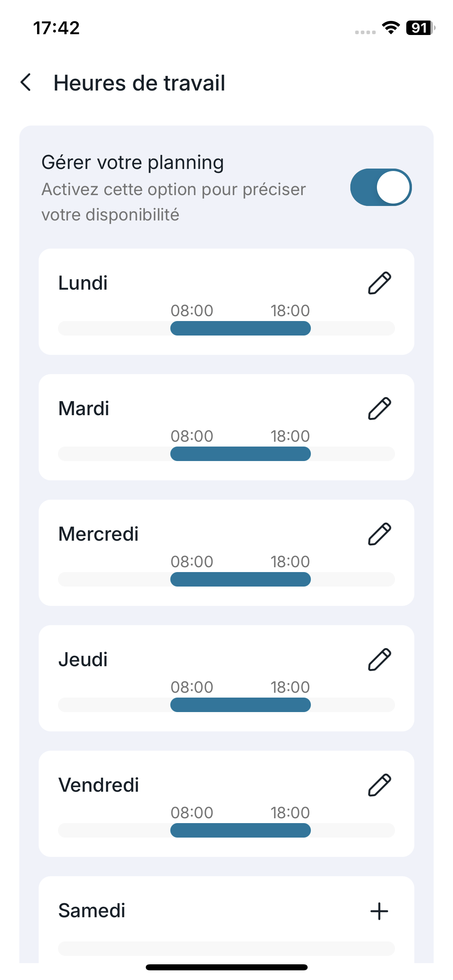The height and width of the screenshot is (980, 453).
Task: Click the Lundi 08:00 start time label
Action: [192, 311]
